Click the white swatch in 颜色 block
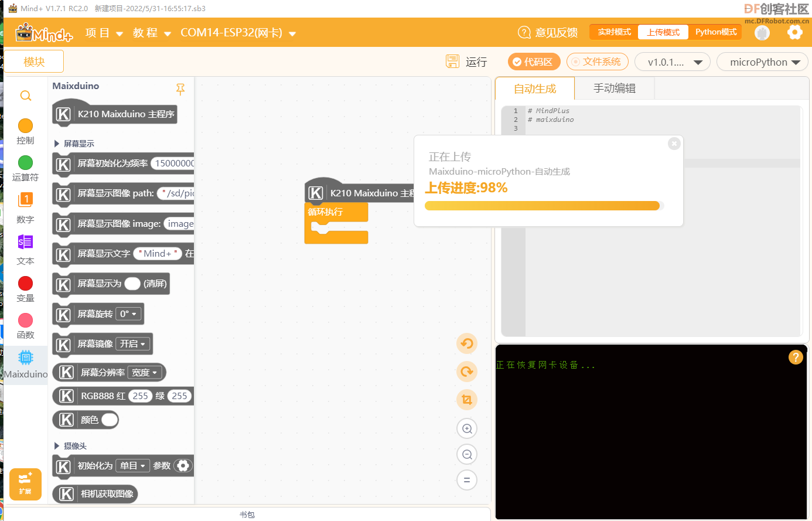Image resolution: width=812 pixels, height=521 pixels. 110,420
